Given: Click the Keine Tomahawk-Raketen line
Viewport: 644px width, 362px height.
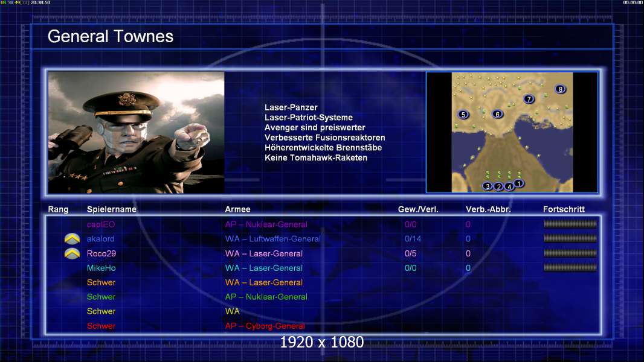Looking at the screenshot, I should tap(316, 157).
